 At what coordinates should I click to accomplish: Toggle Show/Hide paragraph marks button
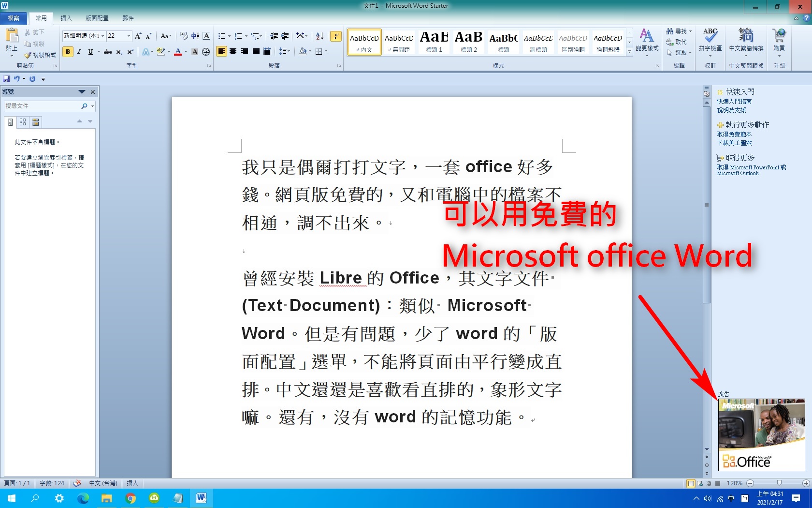tap(335, 36)
